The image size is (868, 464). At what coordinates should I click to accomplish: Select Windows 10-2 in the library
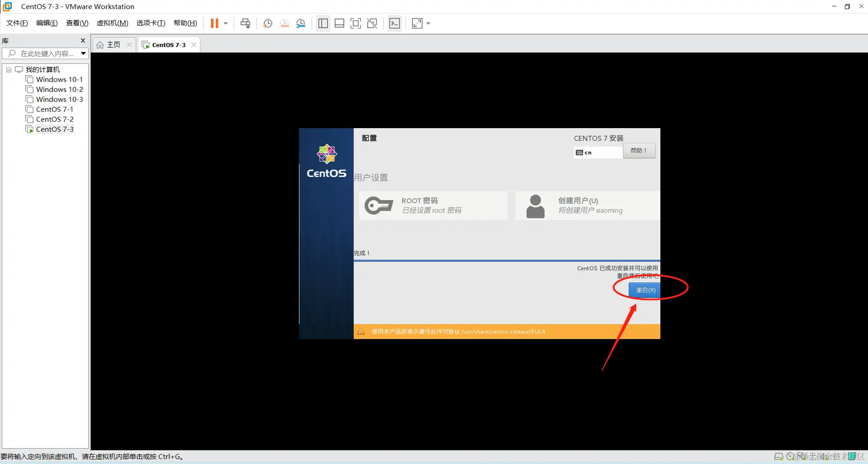(60, 90)
